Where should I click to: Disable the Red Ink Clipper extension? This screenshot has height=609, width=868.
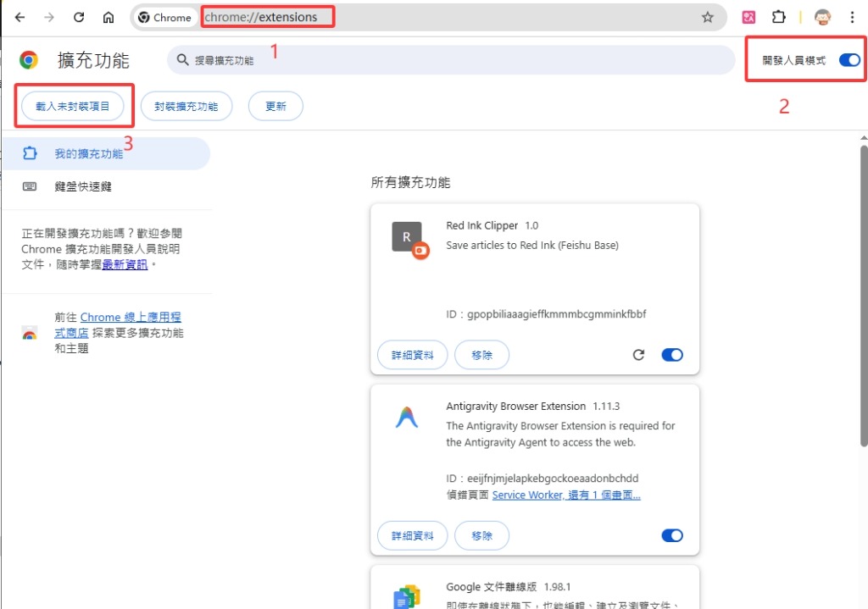672,355
